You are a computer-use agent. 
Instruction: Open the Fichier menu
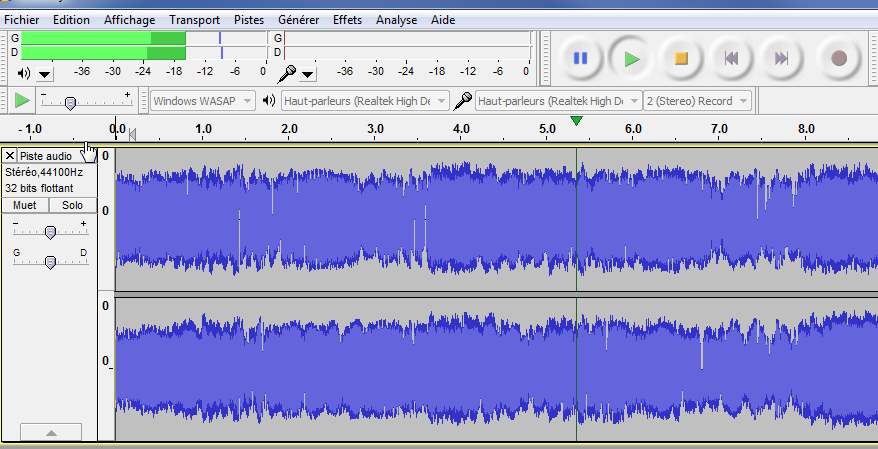pyautogui.click(x=21, y=20)
